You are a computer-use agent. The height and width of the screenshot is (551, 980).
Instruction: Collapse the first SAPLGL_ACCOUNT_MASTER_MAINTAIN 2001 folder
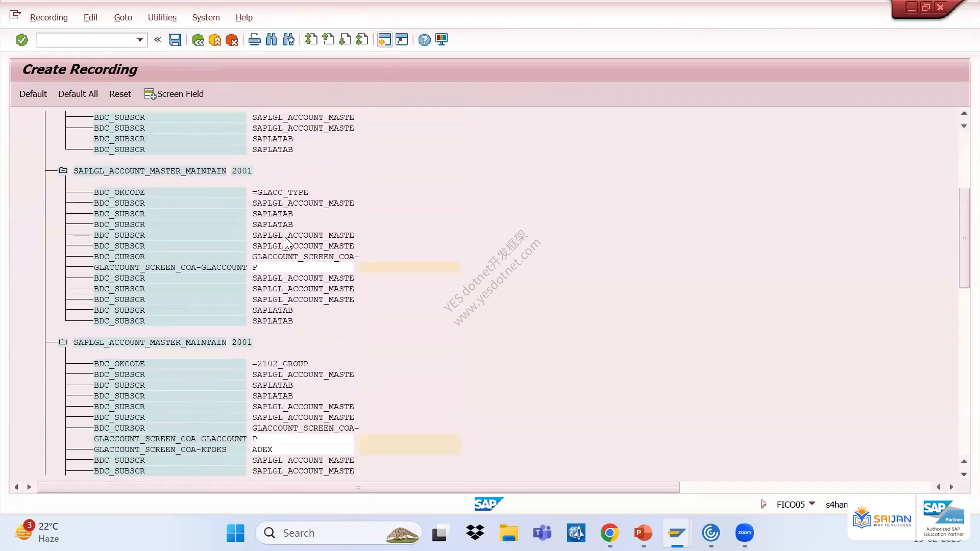click(63, 170)
